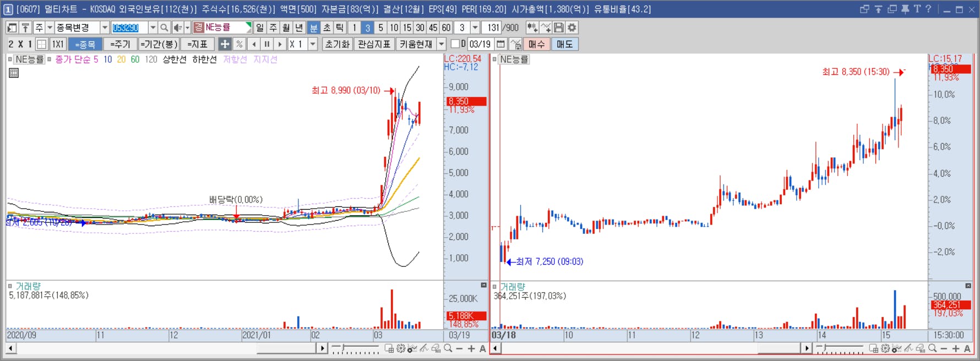Step chart backward with left arrow
The height and width of the screenshot is (361, 980).
254,44
